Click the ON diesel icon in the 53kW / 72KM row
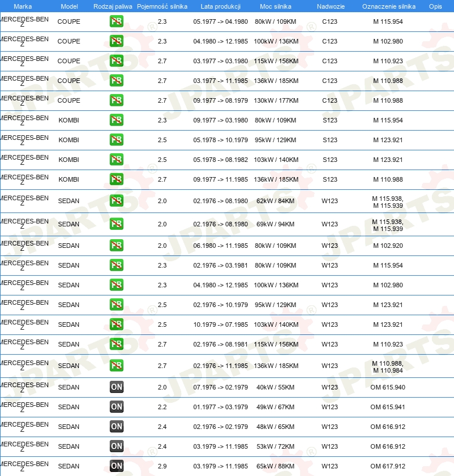Image resolution: width=454 pixels, height=476 pixels. pos(117,446)
